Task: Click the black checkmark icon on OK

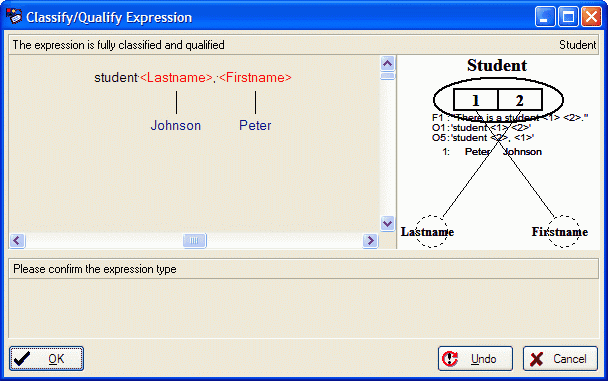Action: click(x=22, y=359)
